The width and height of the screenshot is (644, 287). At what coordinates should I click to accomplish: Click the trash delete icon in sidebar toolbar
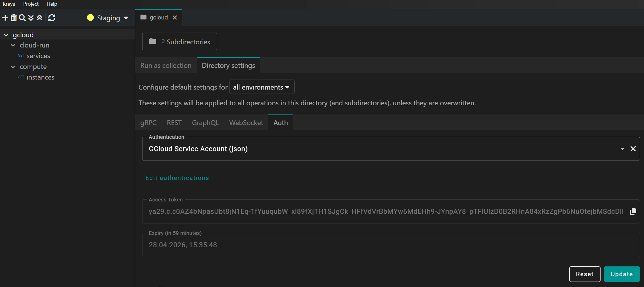(14, 18)
